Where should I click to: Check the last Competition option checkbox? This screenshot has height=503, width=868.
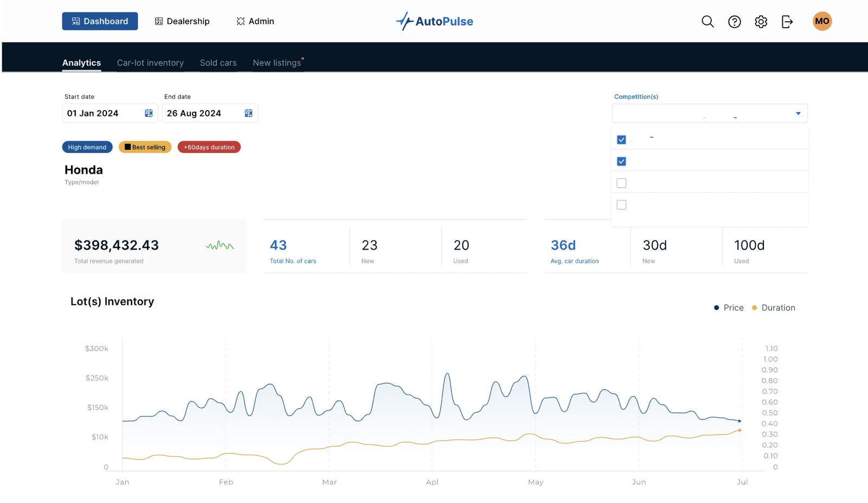pos(622,205)
